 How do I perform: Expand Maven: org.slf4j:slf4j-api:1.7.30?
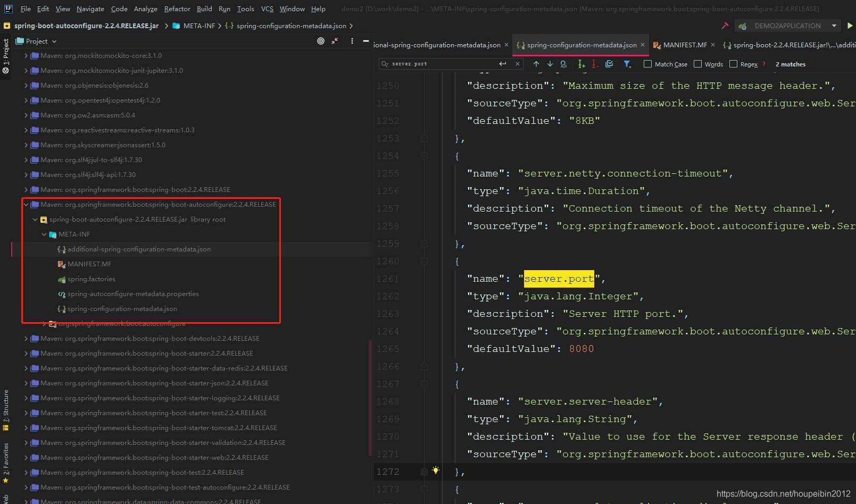[x=26, y=174]
